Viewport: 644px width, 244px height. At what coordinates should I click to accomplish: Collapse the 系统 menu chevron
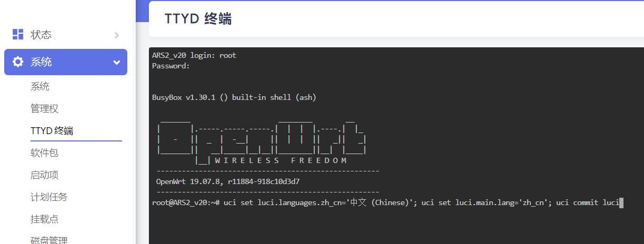point(116,63)
